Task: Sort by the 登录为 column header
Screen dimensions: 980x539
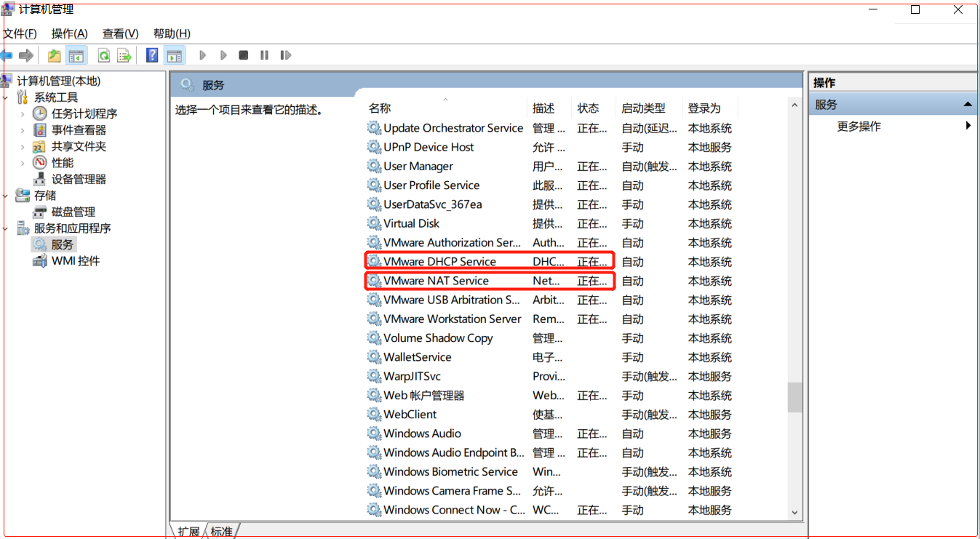Action: click(710, 108)
